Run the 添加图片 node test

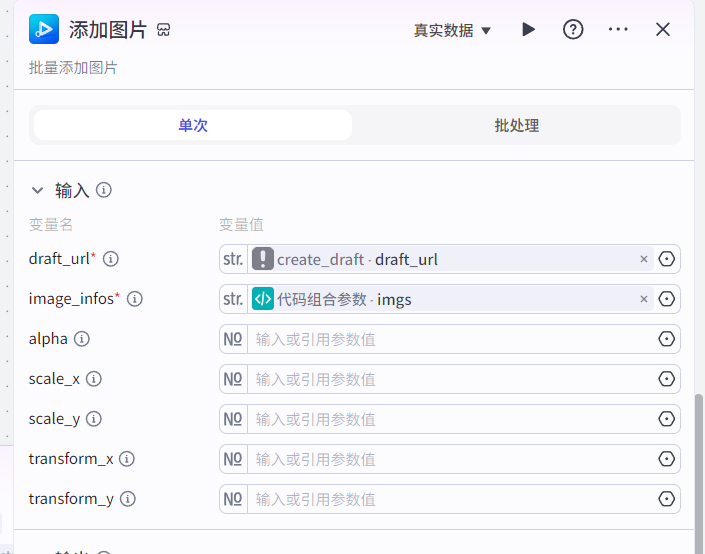click(x=528, y=30)
